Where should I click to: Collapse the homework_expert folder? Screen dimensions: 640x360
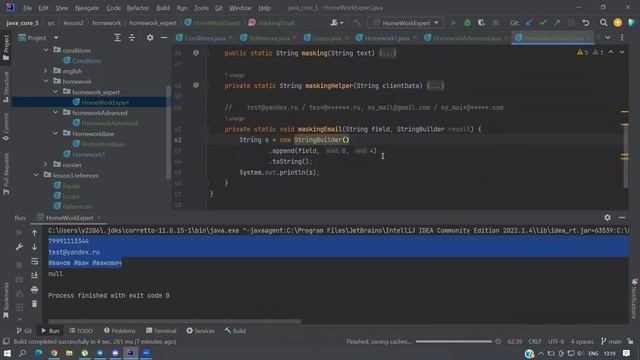[x=56, y=92]
